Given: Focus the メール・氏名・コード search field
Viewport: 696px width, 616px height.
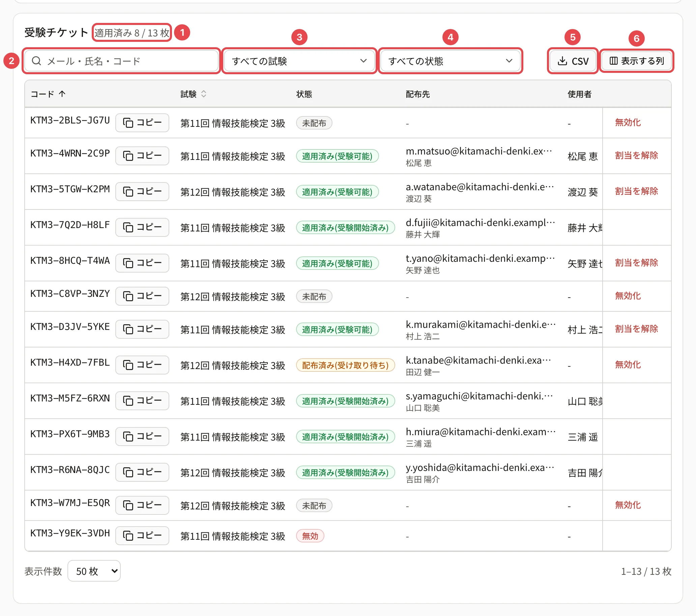Looking at the screenshot, I should (x=121, y=61).
